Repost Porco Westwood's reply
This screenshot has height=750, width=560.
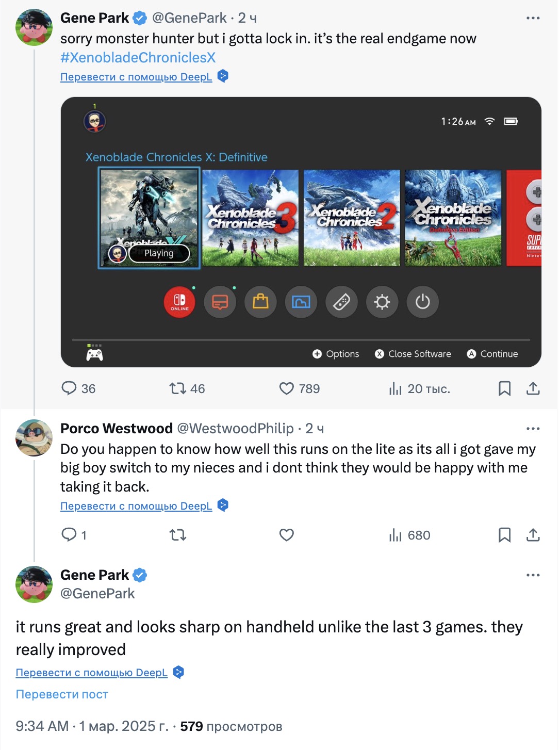(x=178, y=535)
